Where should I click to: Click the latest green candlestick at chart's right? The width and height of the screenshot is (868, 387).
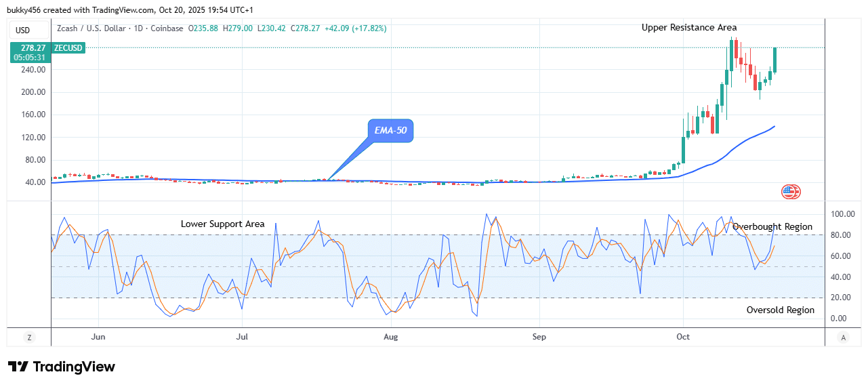coord(774,60)
